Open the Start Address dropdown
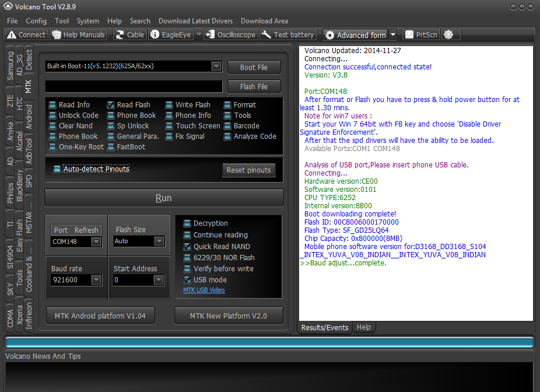 [x=159, y=280]
